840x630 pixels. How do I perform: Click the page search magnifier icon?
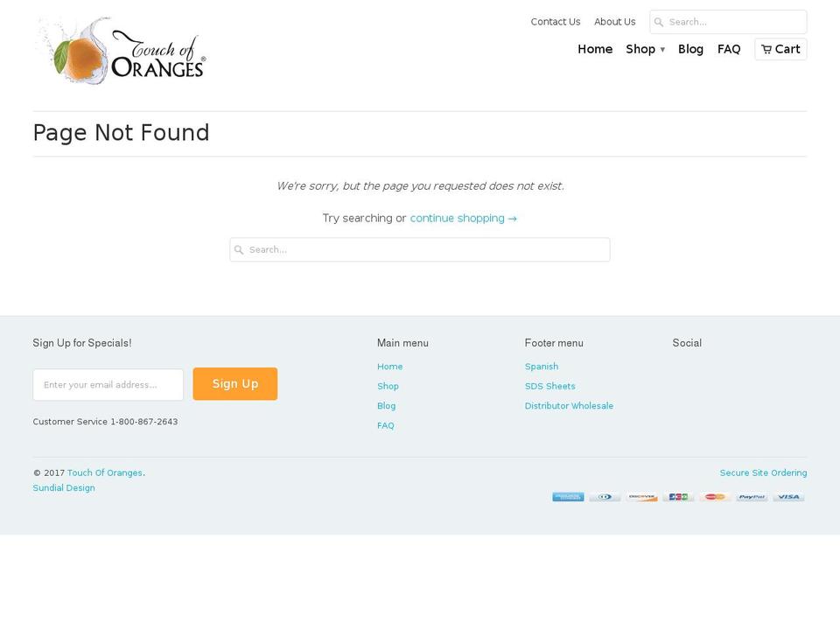(239, 250)
